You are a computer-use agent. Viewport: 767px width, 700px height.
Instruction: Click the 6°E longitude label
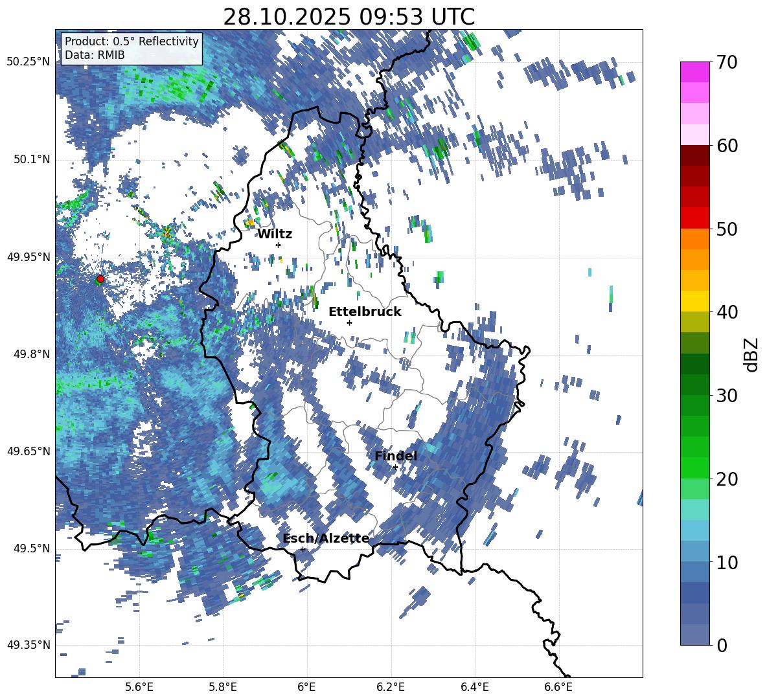point(306,687)
